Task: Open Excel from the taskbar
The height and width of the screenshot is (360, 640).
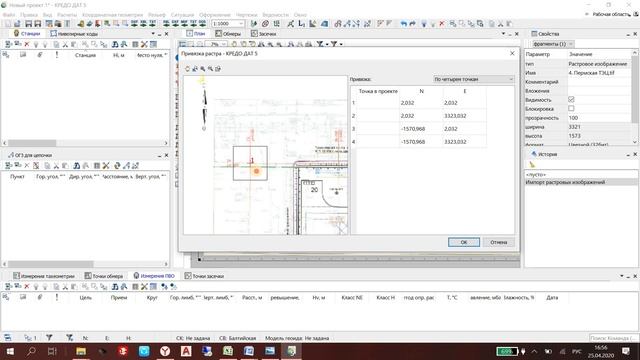Action: pos(228,351)
